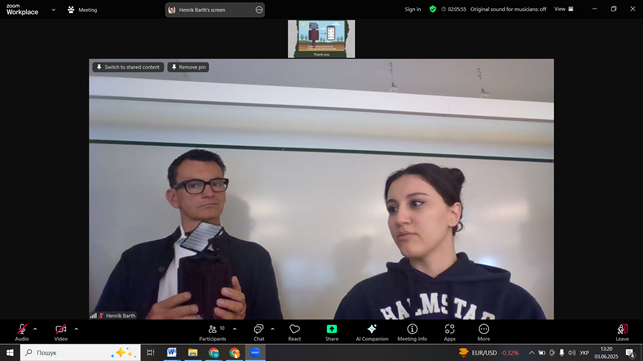Turn on the Video camera
This screenshot has height=361, width=643.
[61, 329]
